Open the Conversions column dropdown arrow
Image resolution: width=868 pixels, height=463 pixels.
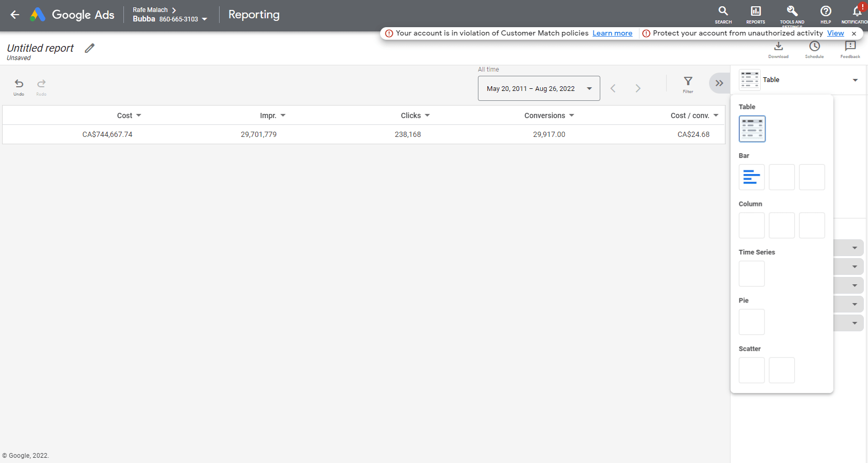572,115
